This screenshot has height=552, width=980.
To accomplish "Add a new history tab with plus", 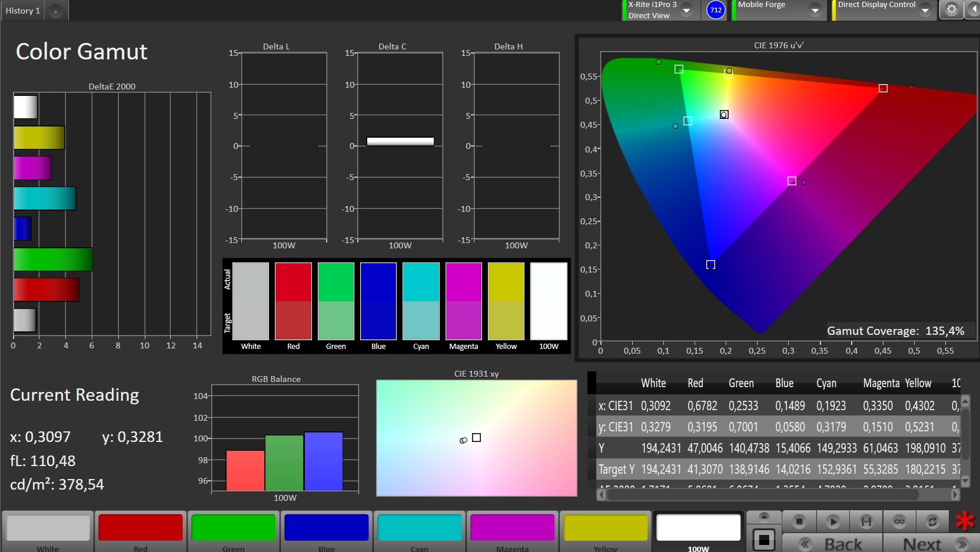I will 56,11.
